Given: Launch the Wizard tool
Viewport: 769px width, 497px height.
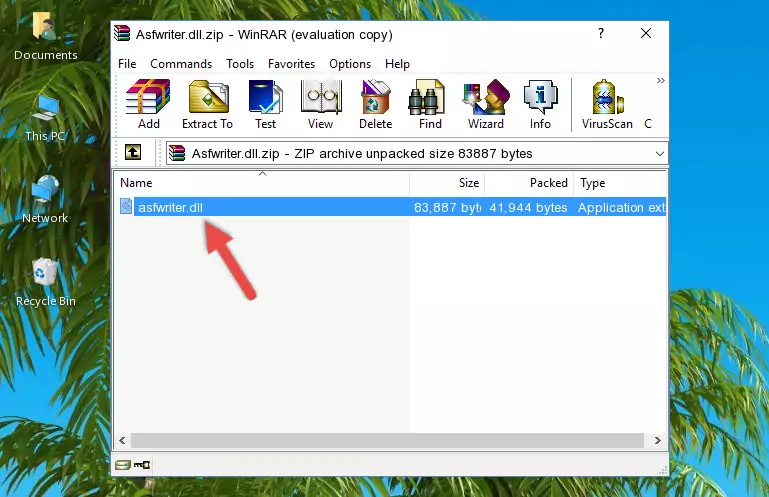Looking at the screenshot, I should (486, 104).
